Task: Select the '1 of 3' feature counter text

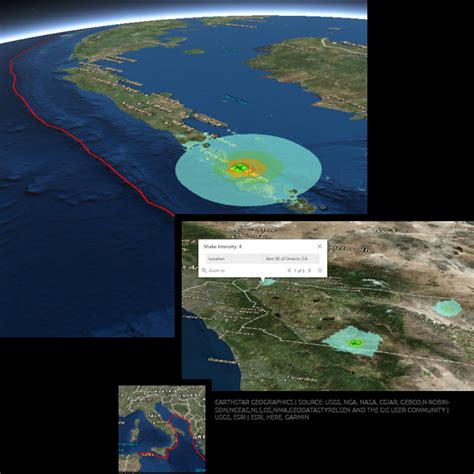Action: pos(299,270)
